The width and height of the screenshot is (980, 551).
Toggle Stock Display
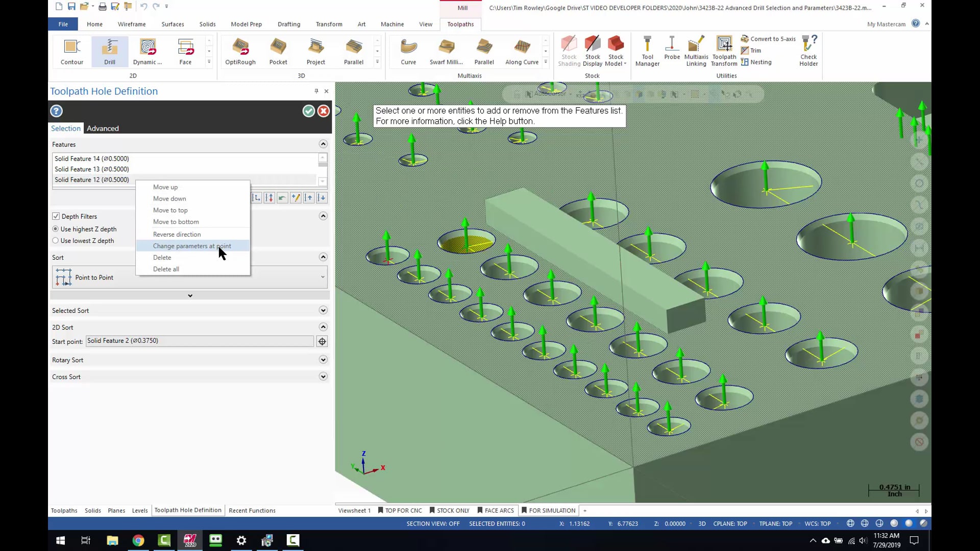point(593,51)
